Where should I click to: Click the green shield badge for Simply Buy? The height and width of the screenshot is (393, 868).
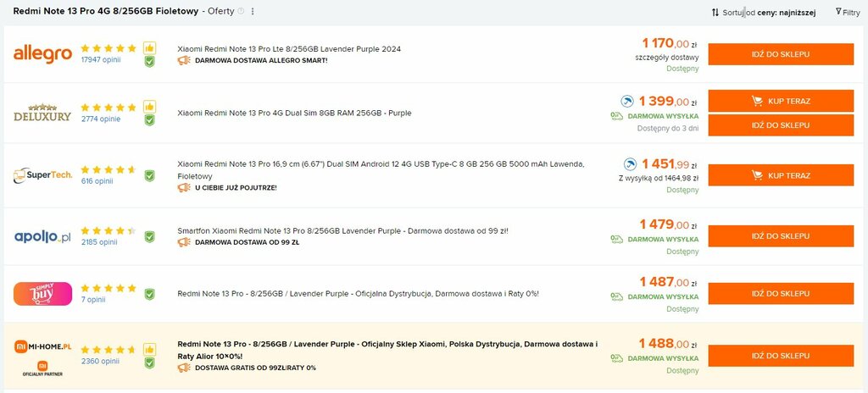tap(149, 294)
